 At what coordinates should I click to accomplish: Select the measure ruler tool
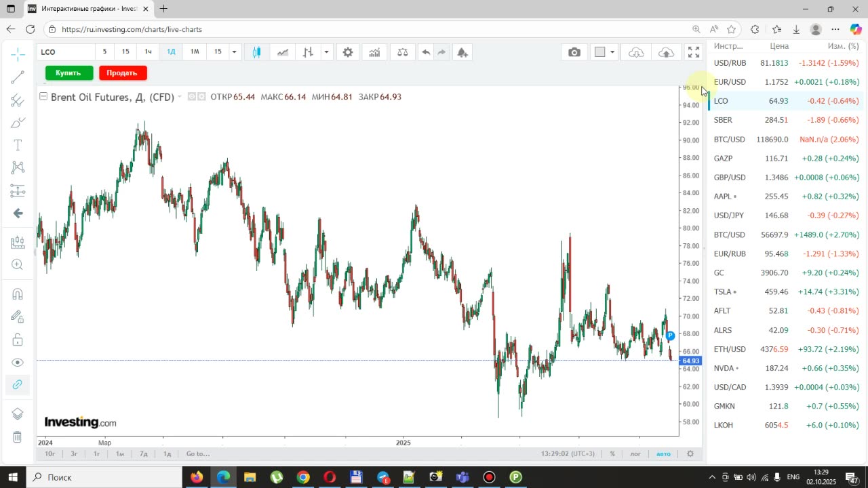18,242
